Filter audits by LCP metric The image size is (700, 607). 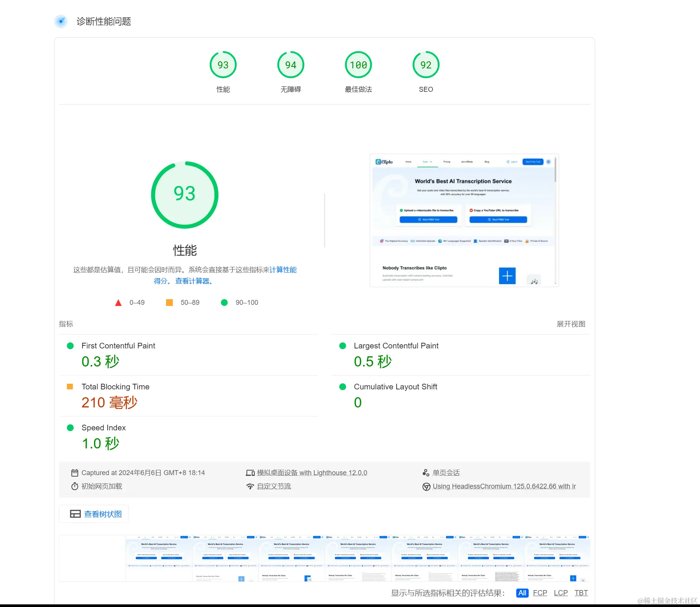(x=561, y=593)
